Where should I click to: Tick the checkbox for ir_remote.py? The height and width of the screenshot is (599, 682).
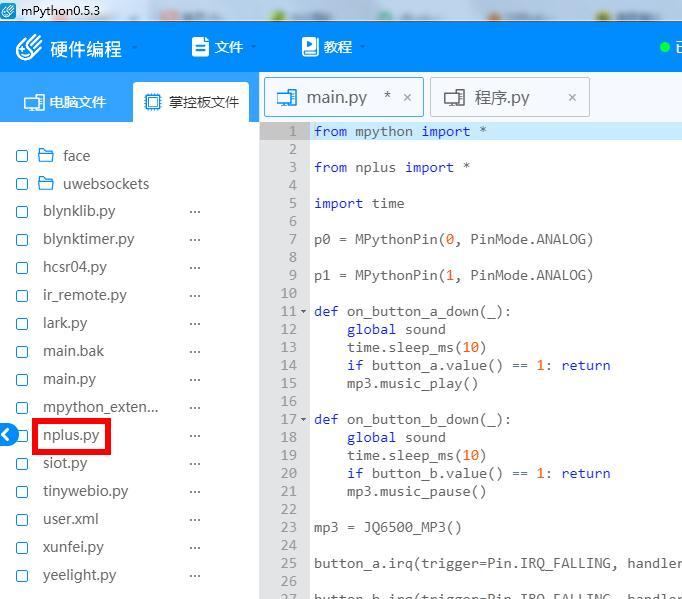coord(22,296)
